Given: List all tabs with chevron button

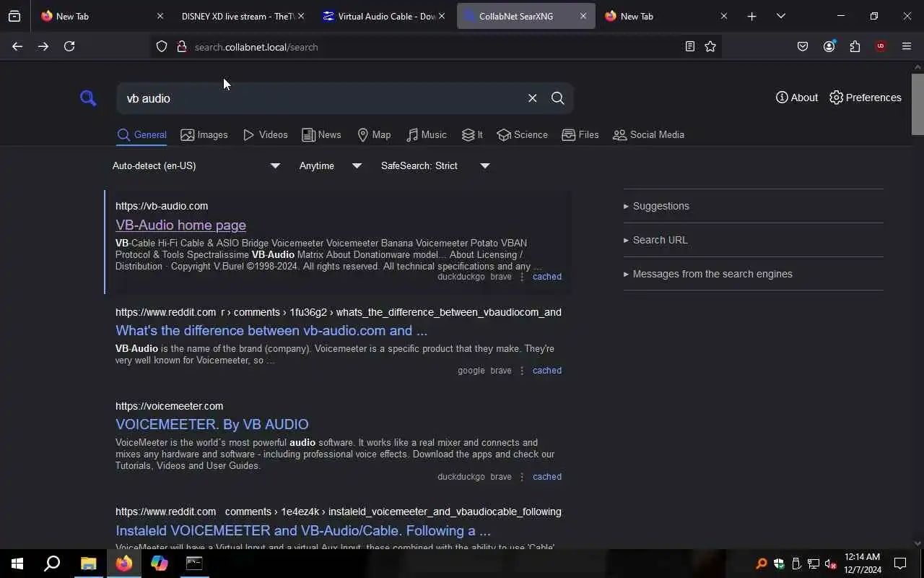Looking at the screenshot, I should tap(780, 16).
